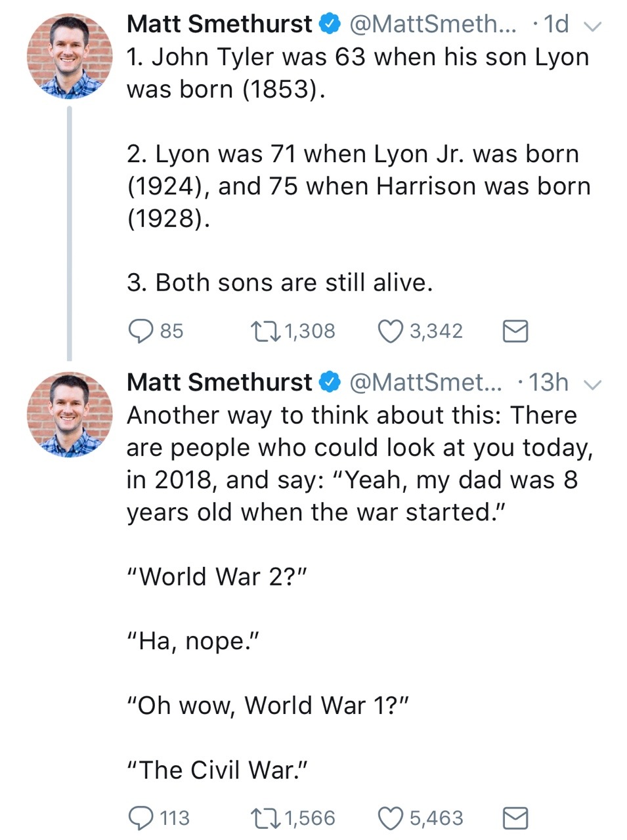Viewport: 627px width, 840px height.
Task: Retweet the second tweet with 1,566 retweets
Action: 266,818
